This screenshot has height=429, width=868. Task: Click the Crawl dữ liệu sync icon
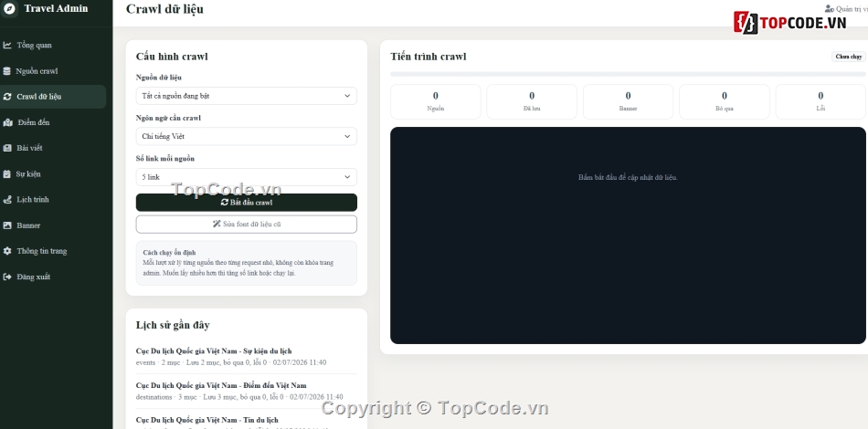(x=7, y=97)
